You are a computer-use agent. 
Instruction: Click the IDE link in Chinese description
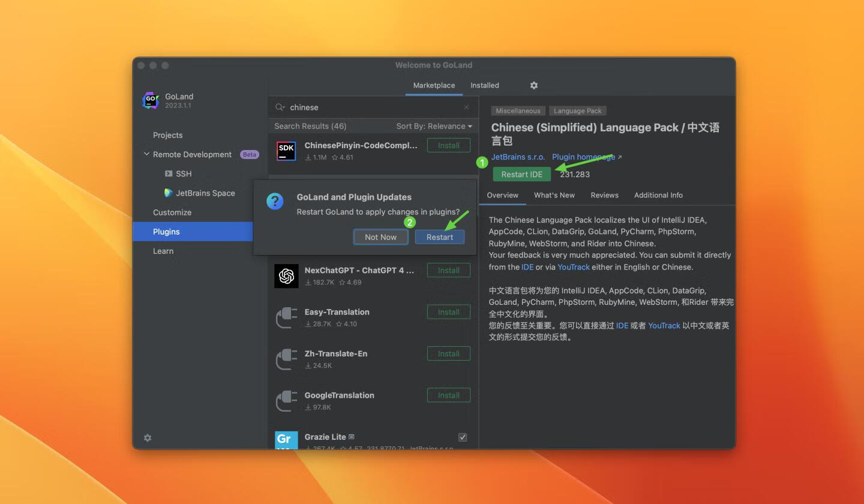click(x=622, y=325)
